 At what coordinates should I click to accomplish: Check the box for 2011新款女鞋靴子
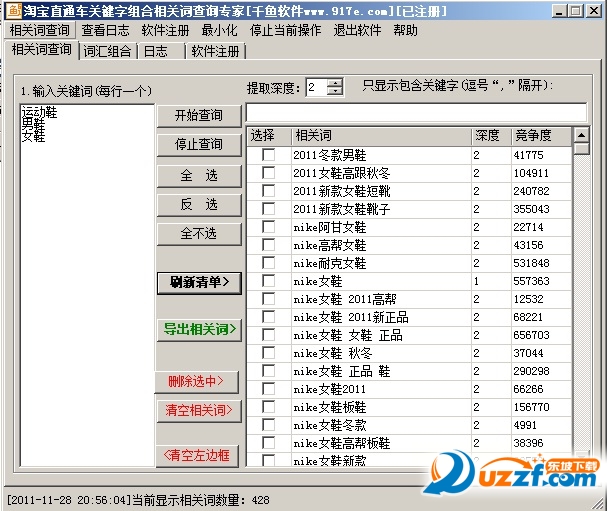pos(268,209)
